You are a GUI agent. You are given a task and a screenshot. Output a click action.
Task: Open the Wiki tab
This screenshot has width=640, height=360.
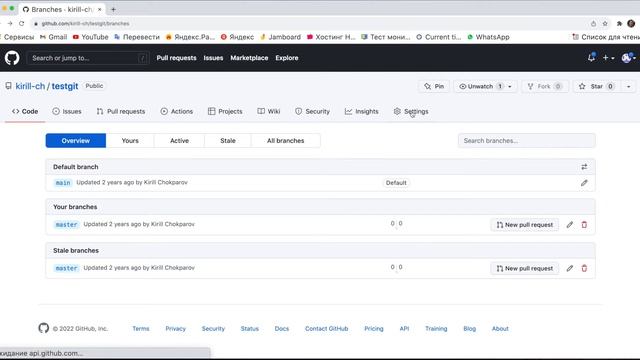(269, 111)
